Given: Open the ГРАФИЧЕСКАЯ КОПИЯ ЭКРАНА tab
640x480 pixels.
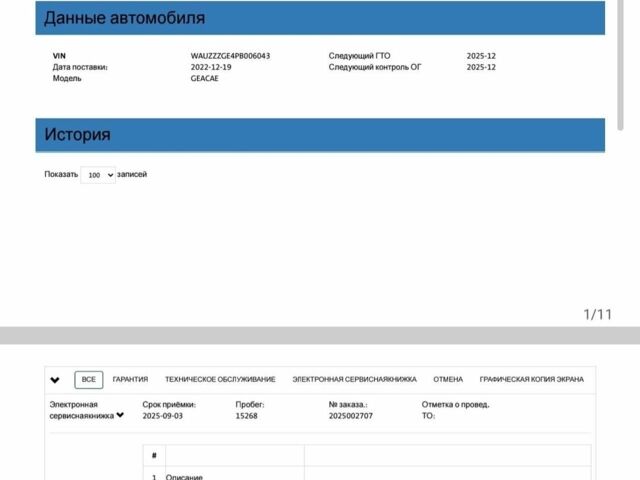Looking at the screenshot, I should point(531,380).
